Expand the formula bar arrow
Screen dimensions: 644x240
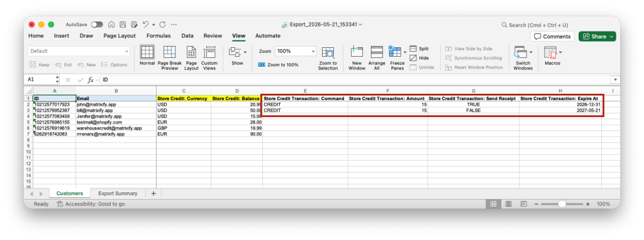tap(615, 80)
